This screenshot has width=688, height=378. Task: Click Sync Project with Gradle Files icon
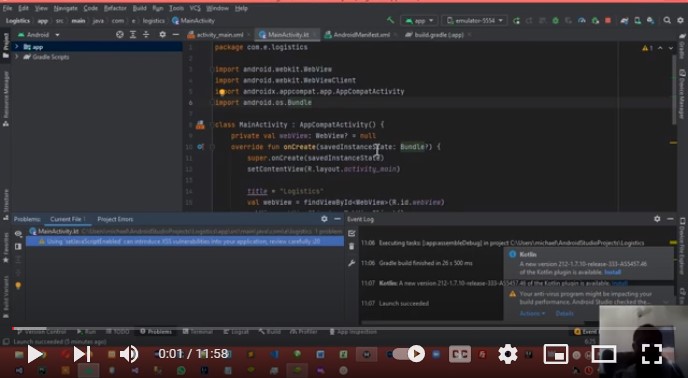pyautogui.click(x=624, y=21)
